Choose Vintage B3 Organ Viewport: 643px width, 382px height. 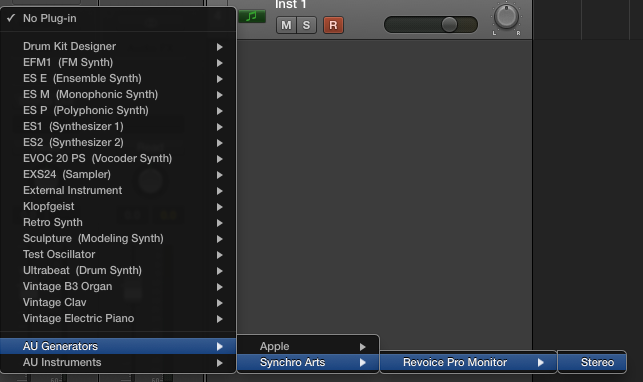pyautogui.click(x=118, y=286)
